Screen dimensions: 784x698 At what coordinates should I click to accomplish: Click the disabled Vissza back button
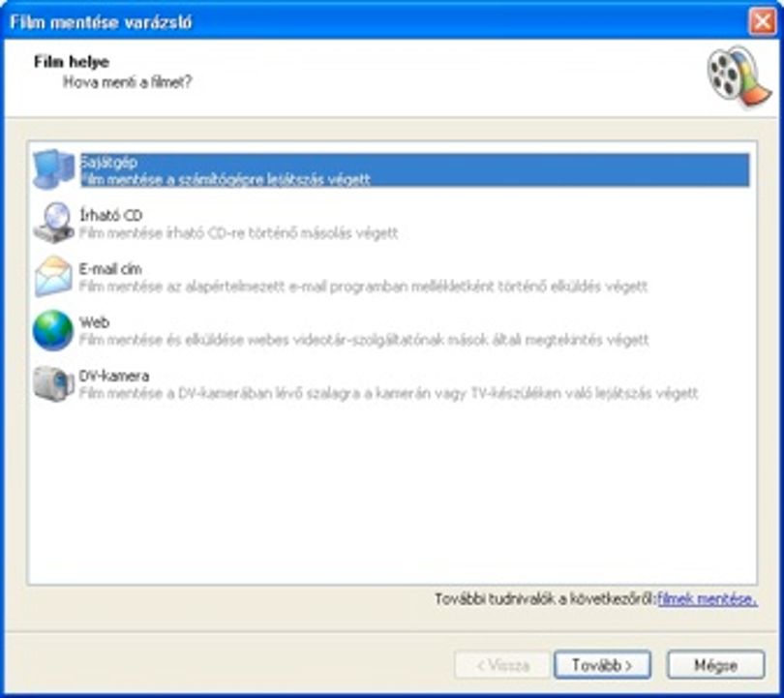click(x=502, y=664)
